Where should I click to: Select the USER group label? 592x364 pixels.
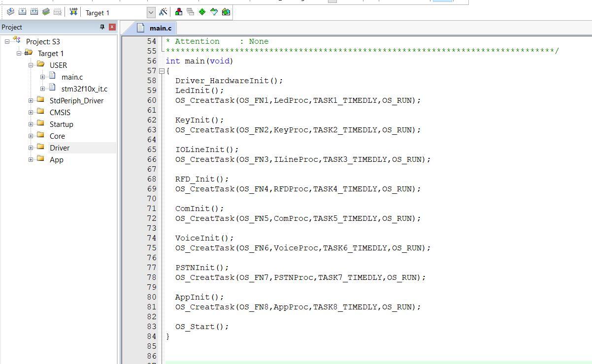(58, 65)
